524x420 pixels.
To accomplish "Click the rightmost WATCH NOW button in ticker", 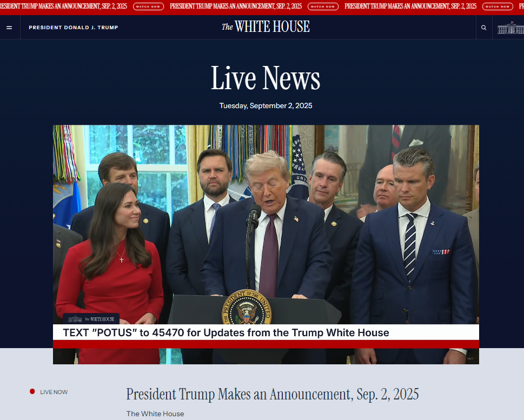I will (498, 6).
